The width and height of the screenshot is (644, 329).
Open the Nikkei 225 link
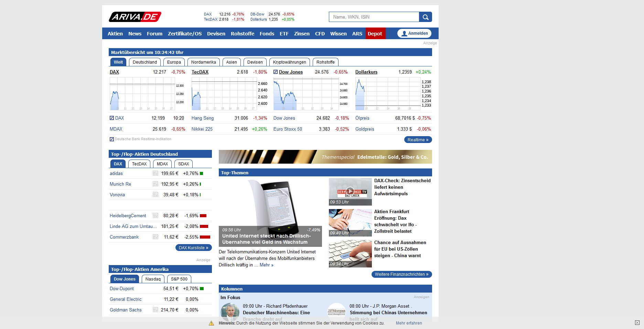coord(202,129)
